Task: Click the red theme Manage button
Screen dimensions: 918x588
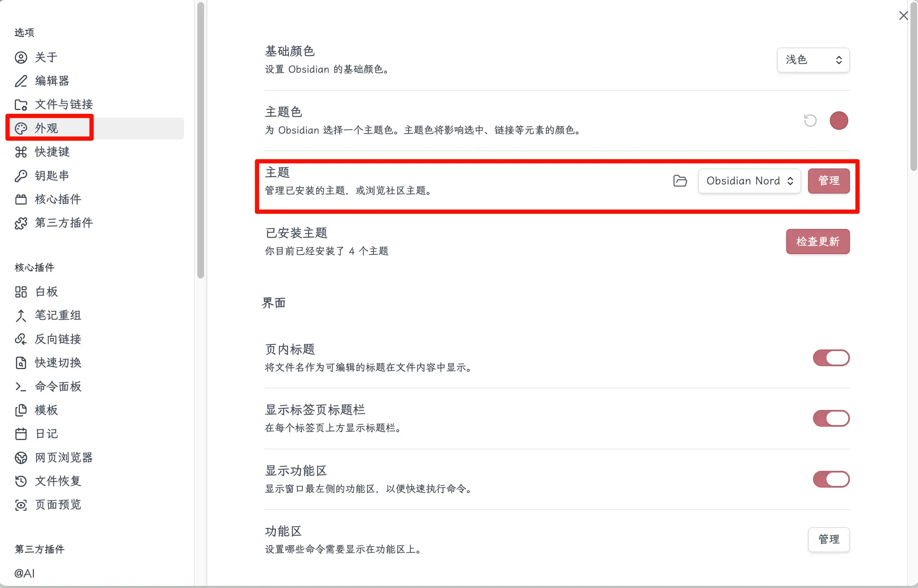Action: coord(829,181)
